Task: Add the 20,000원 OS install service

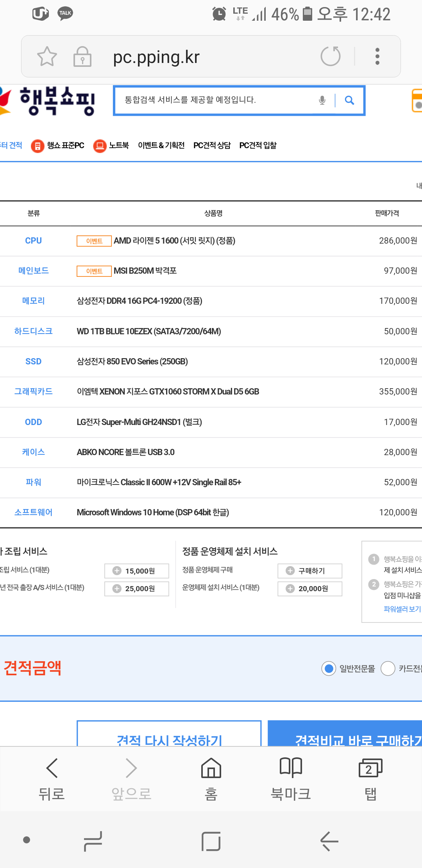Action: point(310,588)
